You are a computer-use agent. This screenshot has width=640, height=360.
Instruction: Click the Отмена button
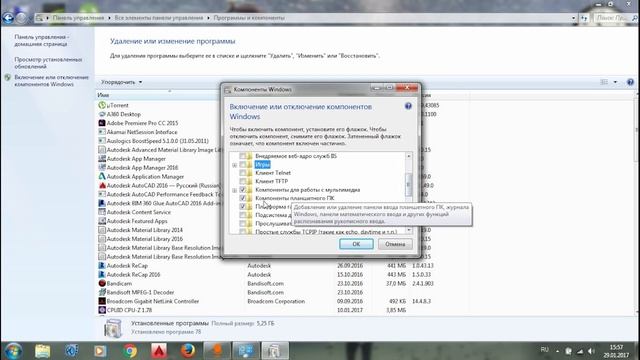(395, 244)
